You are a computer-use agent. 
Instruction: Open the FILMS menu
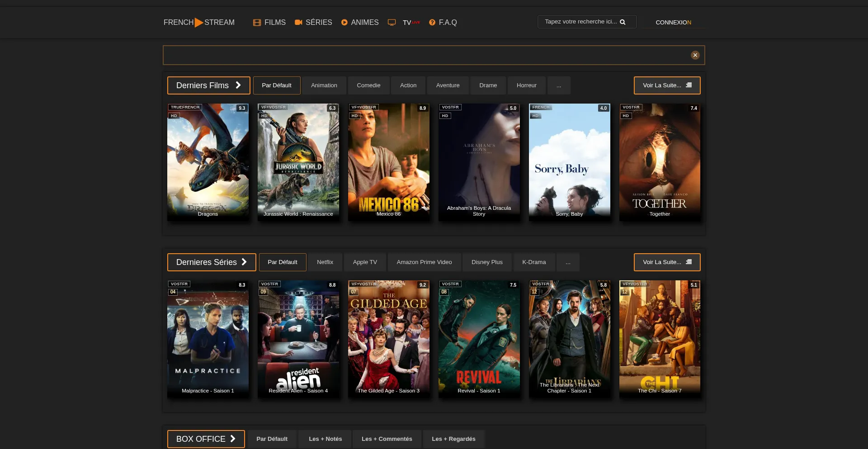(269, 22)
